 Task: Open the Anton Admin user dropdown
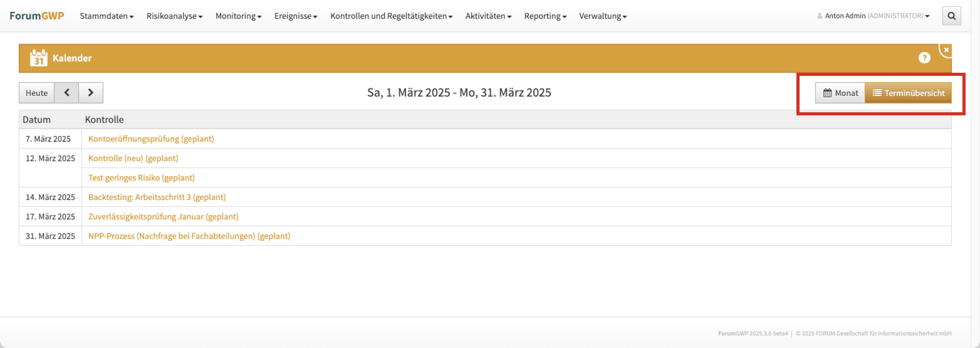point(873,16)
